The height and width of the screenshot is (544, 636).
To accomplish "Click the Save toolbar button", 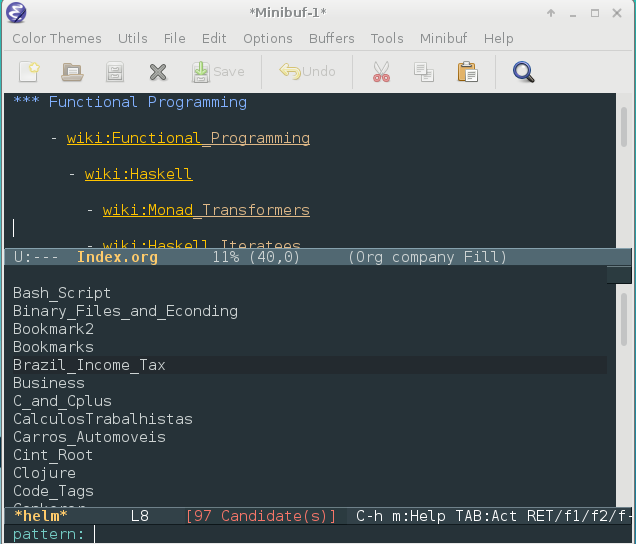I will click(218, 72).
